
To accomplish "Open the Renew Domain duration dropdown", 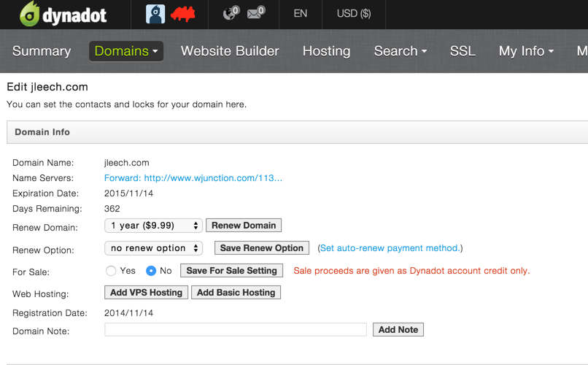I will pyautogui.click(x=153, y=226).
